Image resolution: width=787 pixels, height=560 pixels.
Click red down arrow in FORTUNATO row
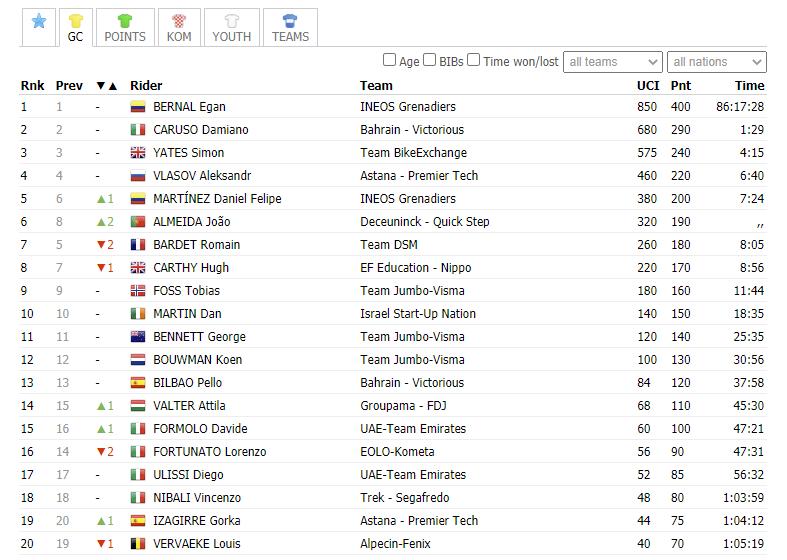101,452
